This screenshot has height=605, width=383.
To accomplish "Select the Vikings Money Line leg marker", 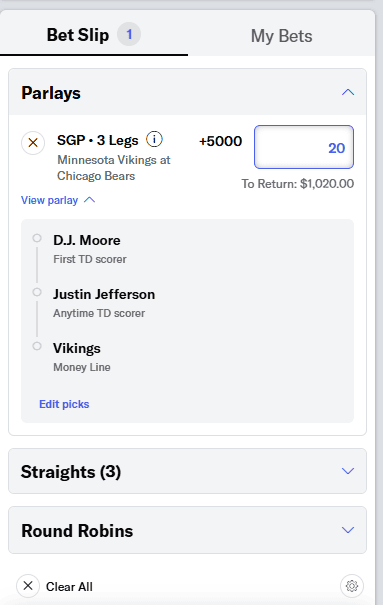I will (x=37, y=346).
